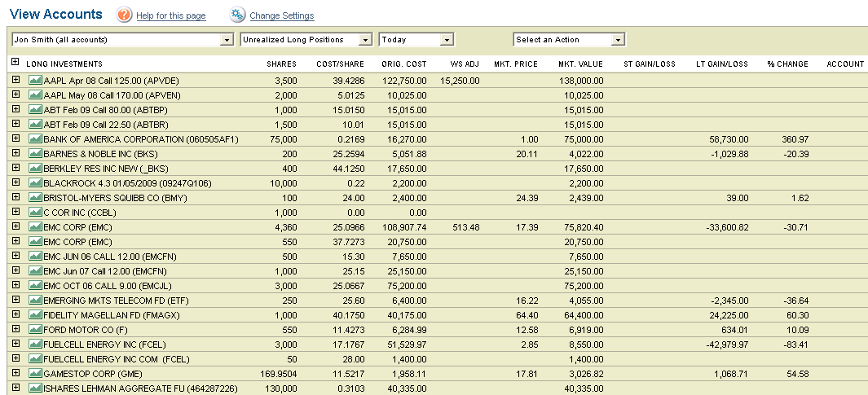Expand the Fidelity Magellan FD row

[x=15, y=314]
